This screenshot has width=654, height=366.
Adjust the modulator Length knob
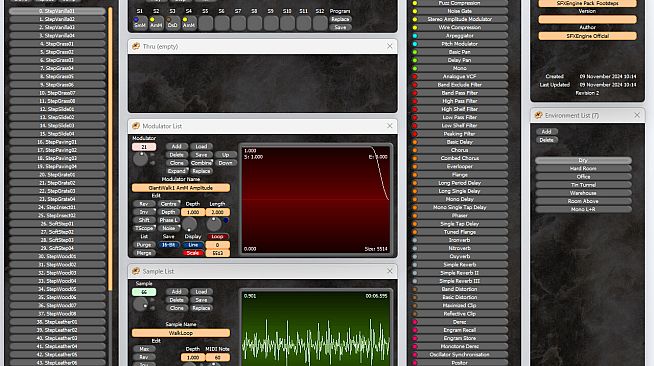coord(214,224)
